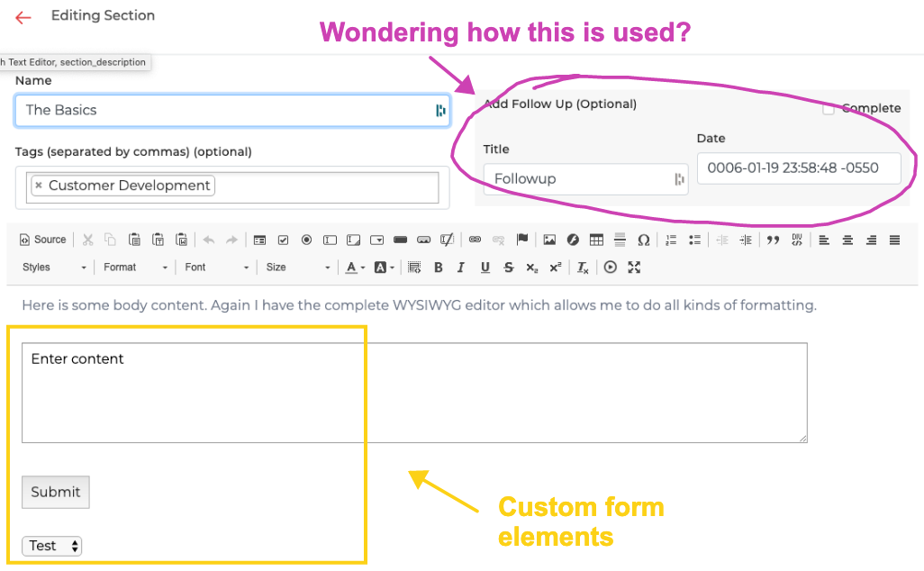Open the text color picker
The height and width of the screenshot is (571, 924).
pos(355,267)
